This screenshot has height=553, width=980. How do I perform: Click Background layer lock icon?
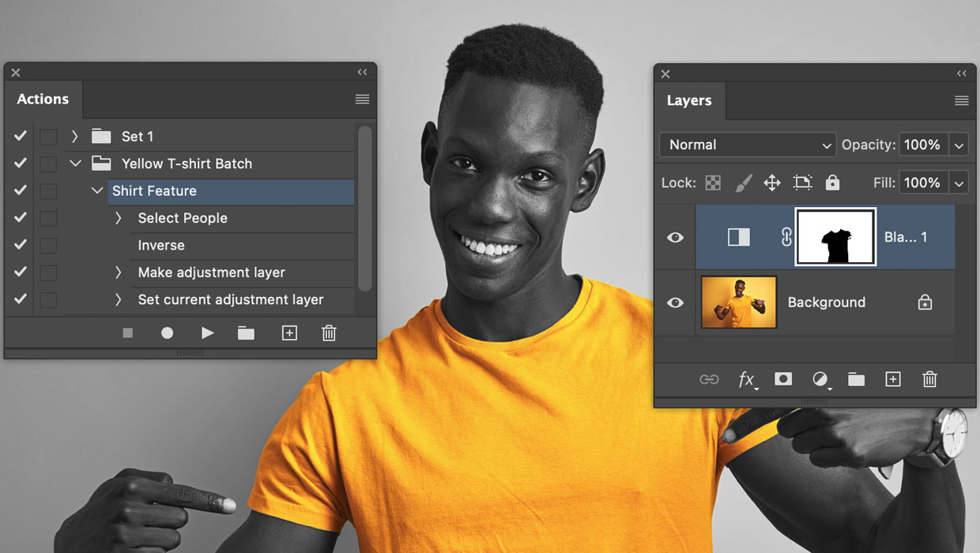[925, 303]
